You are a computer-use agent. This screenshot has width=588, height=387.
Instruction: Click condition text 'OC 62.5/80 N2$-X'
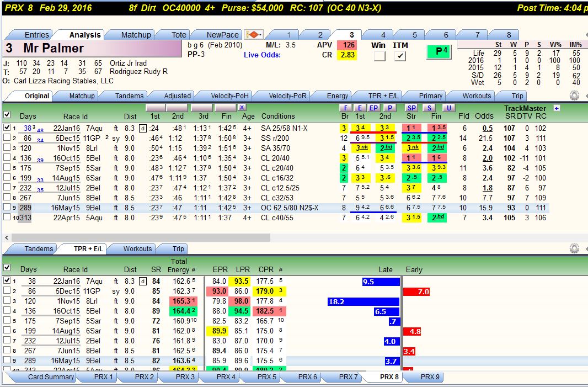coord(290,208)
